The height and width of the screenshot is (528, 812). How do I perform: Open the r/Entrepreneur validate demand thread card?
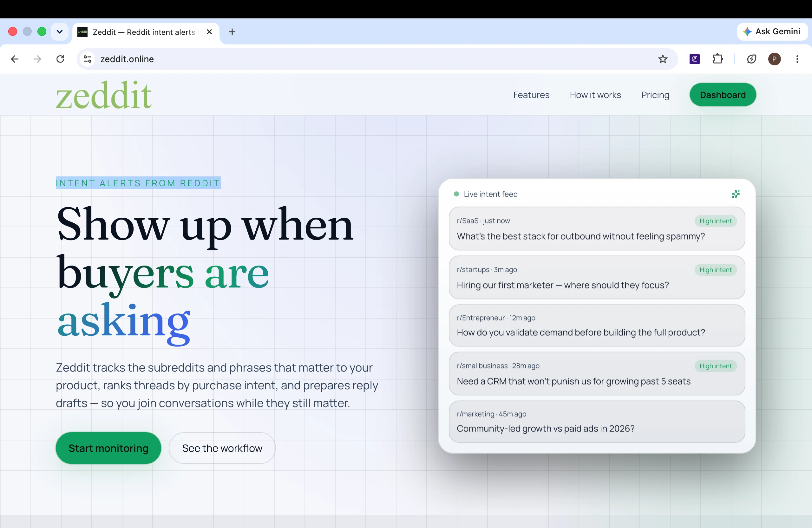click(x=597, y=326)
